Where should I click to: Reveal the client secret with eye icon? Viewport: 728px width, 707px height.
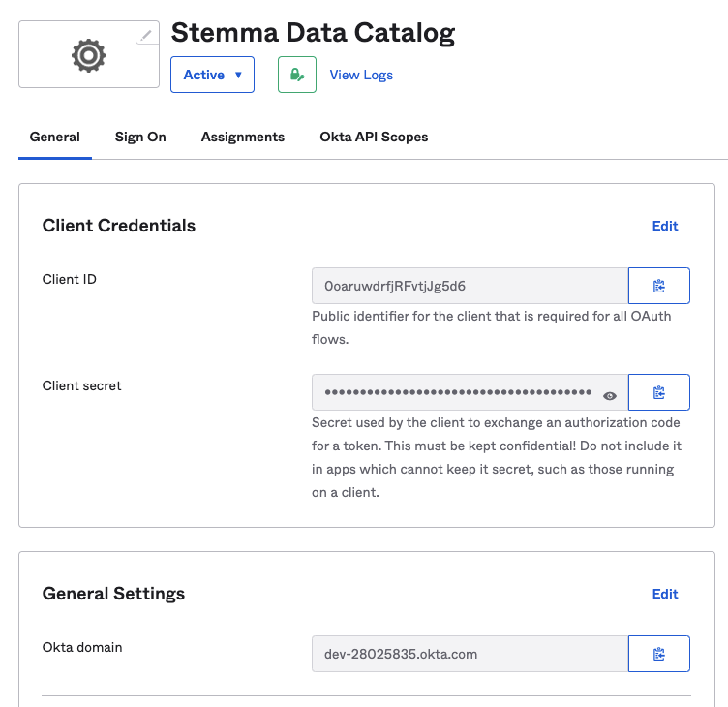610,395
